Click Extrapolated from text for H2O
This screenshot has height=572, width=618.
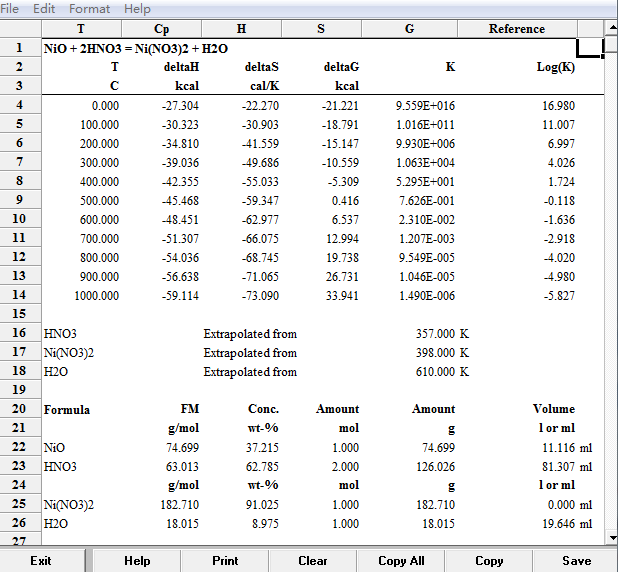click(x=250, y=371)
